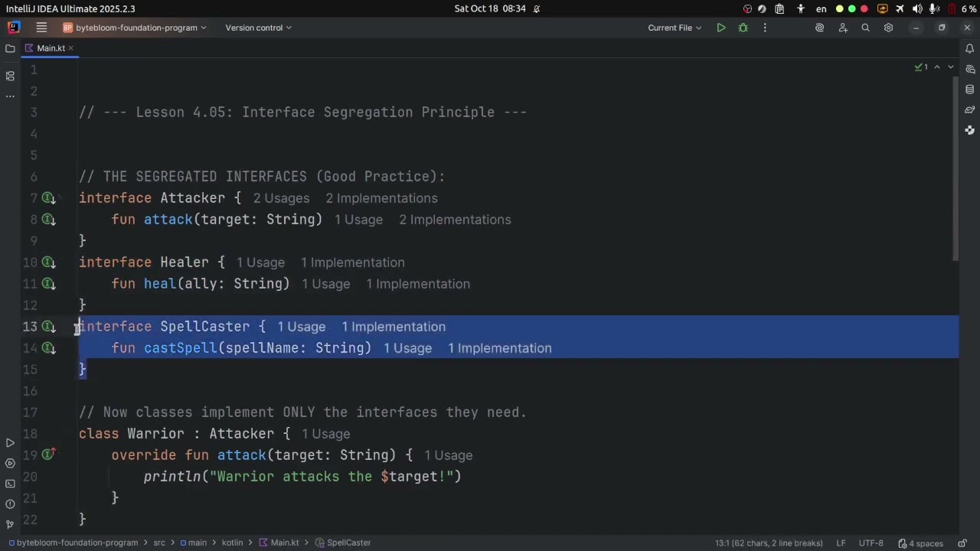Open the Structure tool window
The image size is (980, 551).
10,76
